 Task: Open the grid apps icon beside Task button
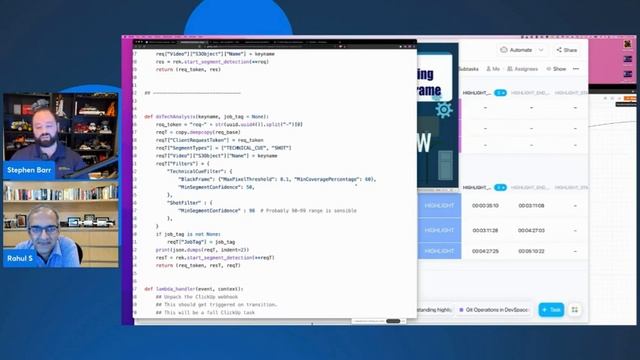575,310
